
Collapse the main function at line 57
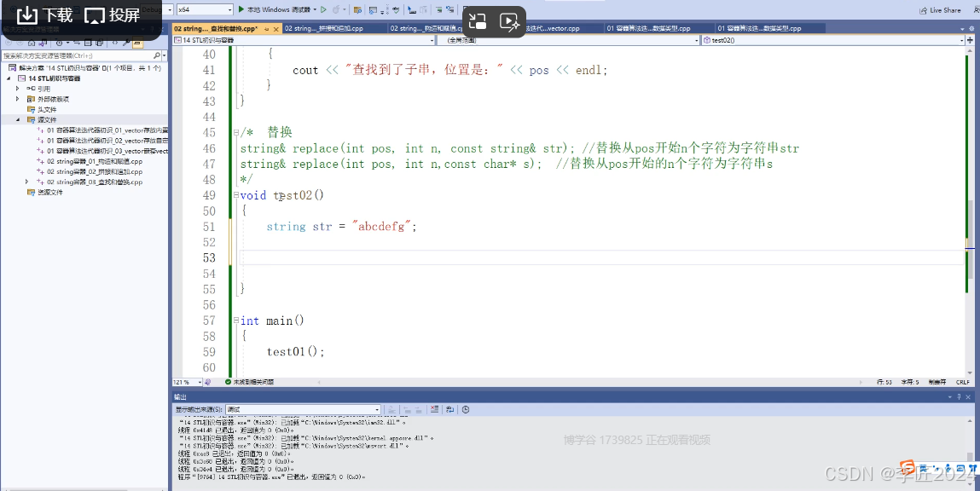[x=235, y=321]
